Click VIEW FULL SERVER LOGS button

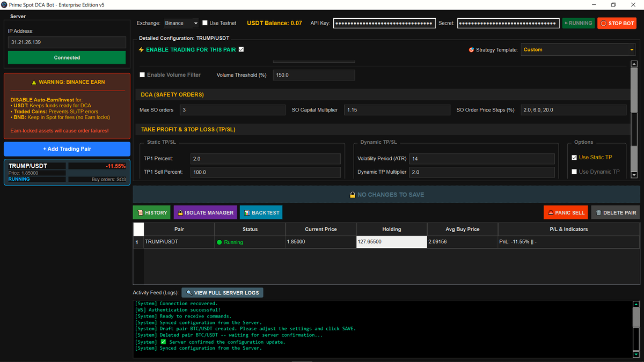[x=223, y=293]
